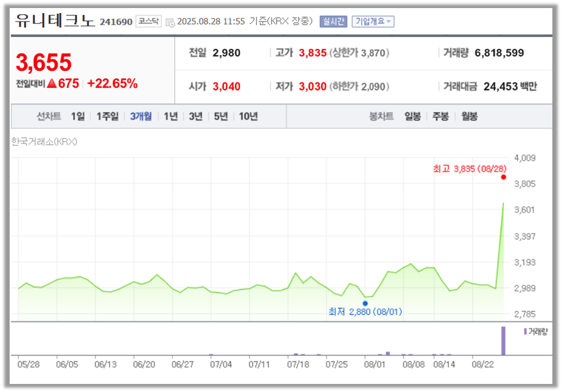Click the 시가 value 3,040
This screenshot has width=562, height=392.
pos(226,86)
